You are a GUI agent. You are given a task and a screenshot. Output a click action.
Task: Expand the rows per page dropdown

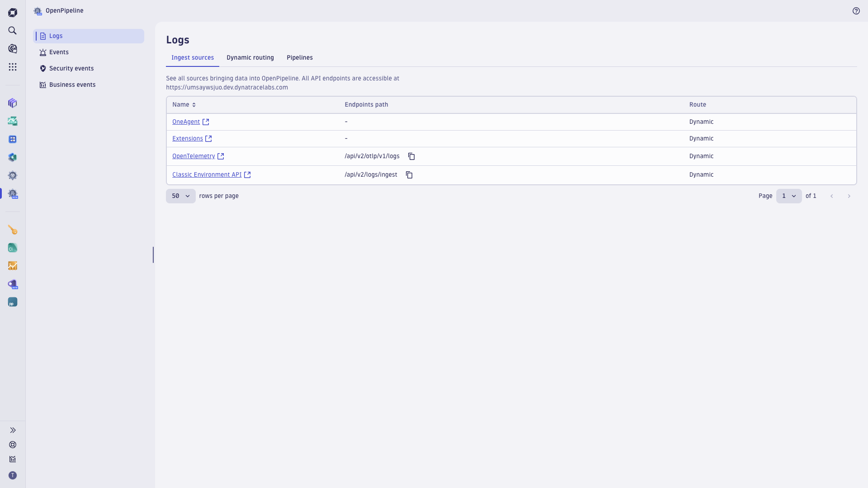181,196
